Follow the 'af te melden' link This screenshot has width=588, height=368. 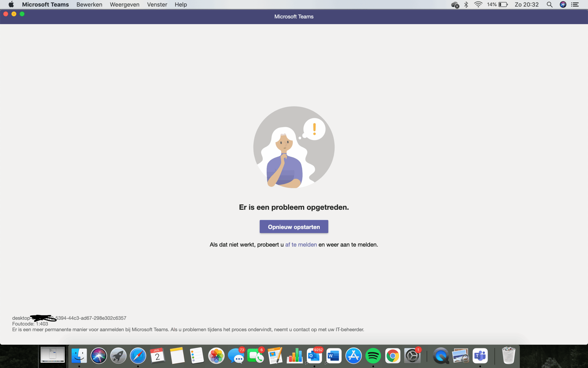301,244
